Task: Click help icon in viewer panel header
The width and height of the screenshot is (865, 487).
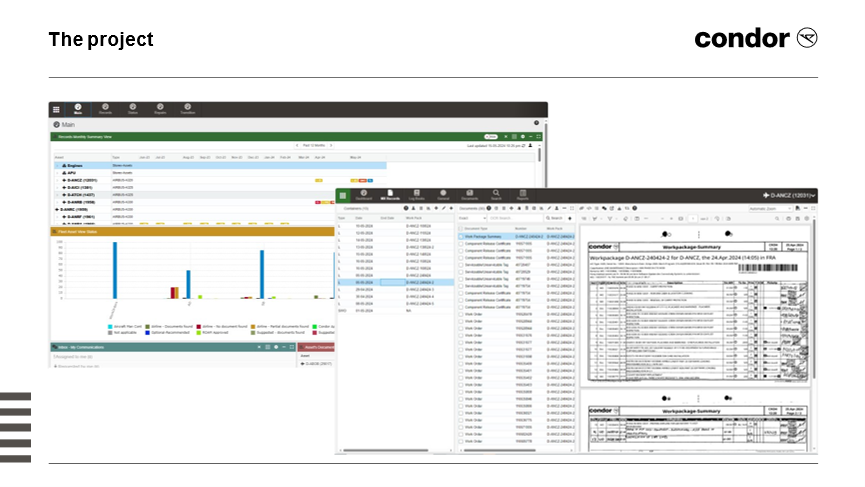Action: pyautogui.click(x=634, y=208)
